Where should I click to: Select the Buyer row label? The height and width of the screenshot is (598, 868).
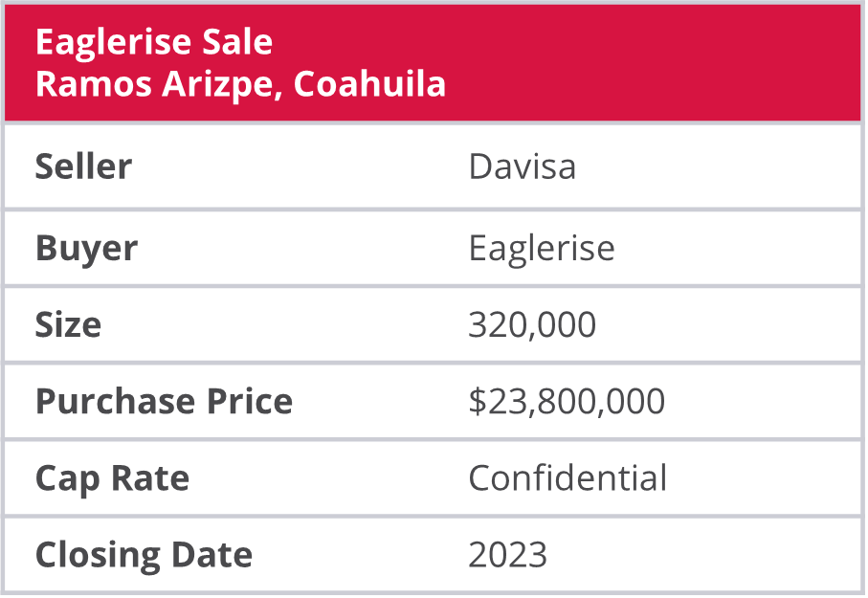86,248
